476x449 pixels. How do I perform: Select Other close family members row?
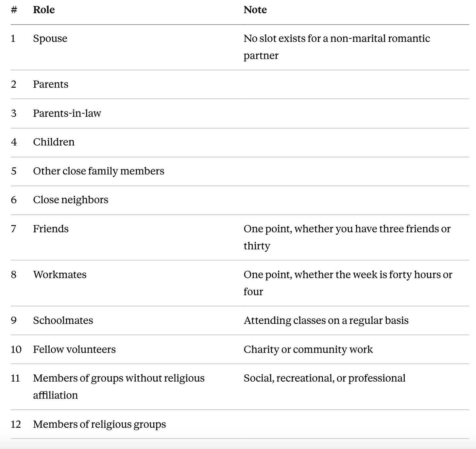pyautogui.click(x=240, y=171)
